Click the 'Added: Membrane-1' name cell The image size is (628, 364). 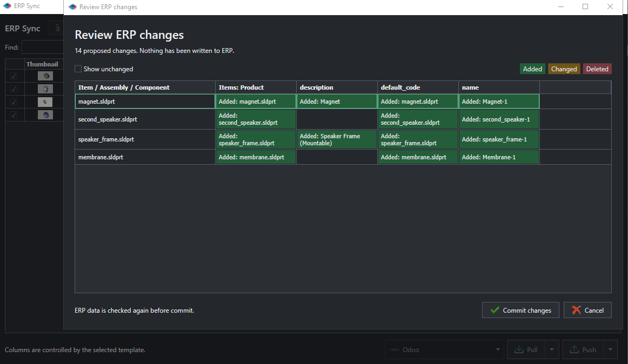499,157
